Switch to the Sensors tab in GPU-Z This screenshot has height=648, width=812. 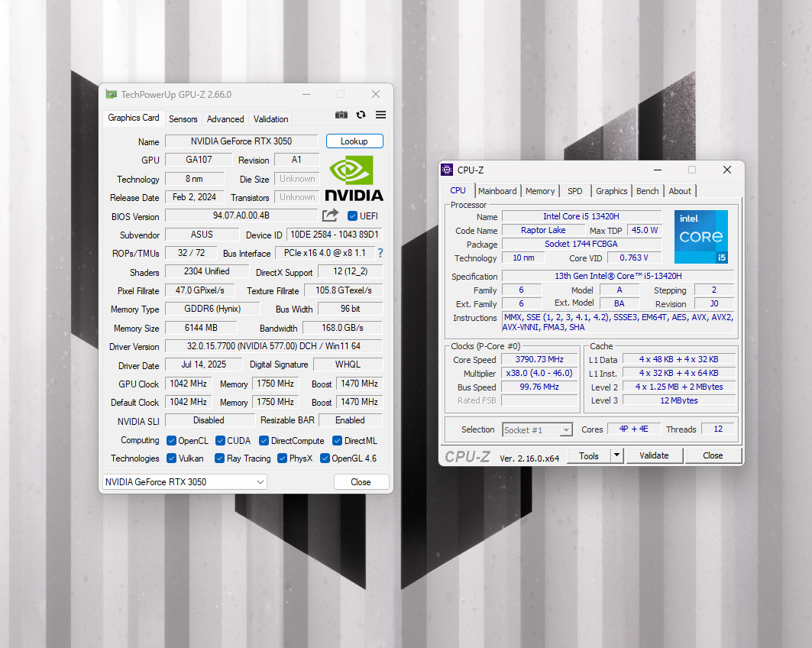coord(183,118)
